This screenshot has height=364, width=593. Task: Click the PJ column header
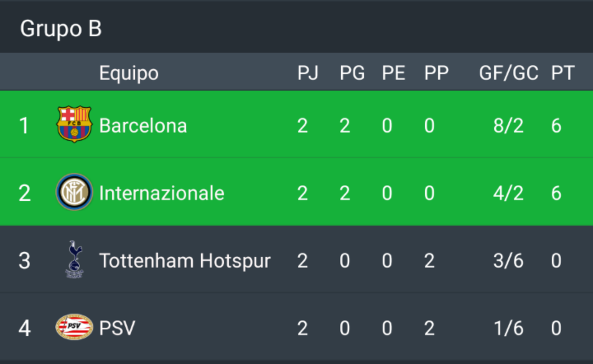tap(308, 72)
